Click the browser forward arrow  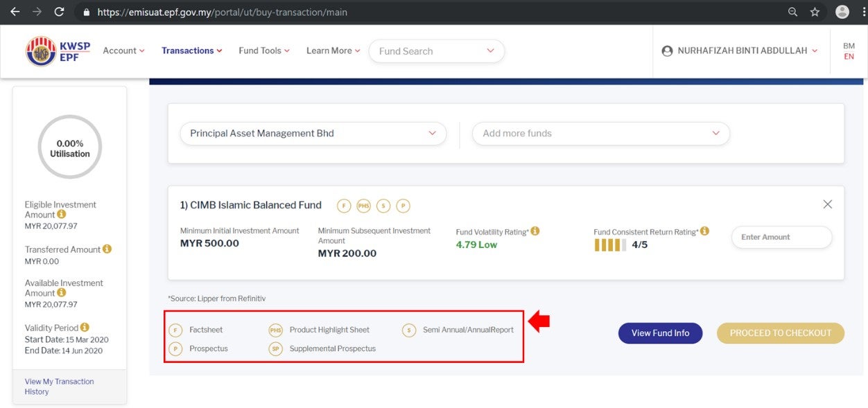[x=37, y=12]
